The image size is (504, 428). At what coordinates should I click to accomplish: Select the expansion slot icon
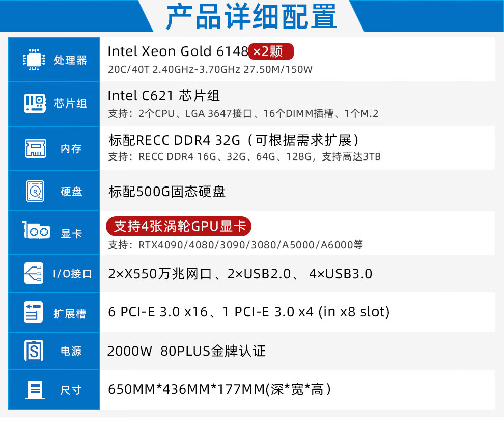click(x=34, y=312)
